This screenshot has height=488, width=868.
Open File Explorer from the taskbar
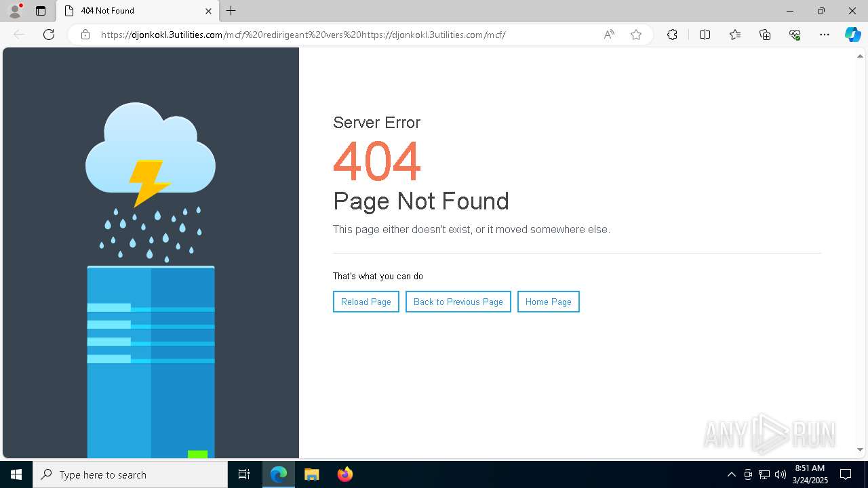[x=312, y=474]
